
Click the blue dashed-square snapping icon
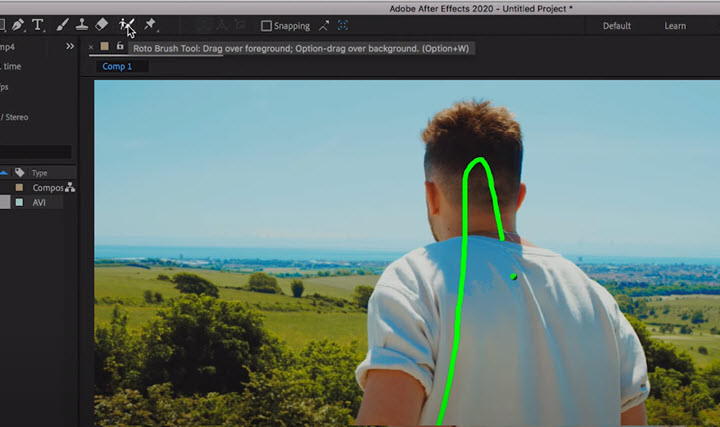[343, 26]
